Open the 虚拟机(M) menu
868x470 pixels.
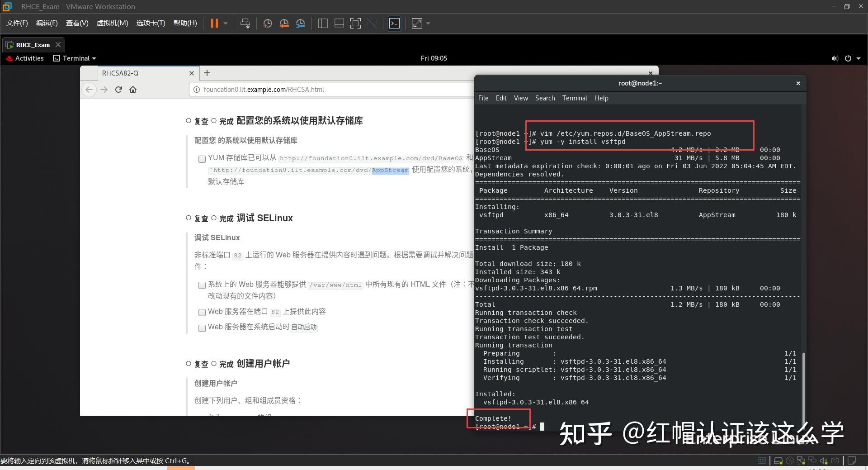[x=112, y=23]
